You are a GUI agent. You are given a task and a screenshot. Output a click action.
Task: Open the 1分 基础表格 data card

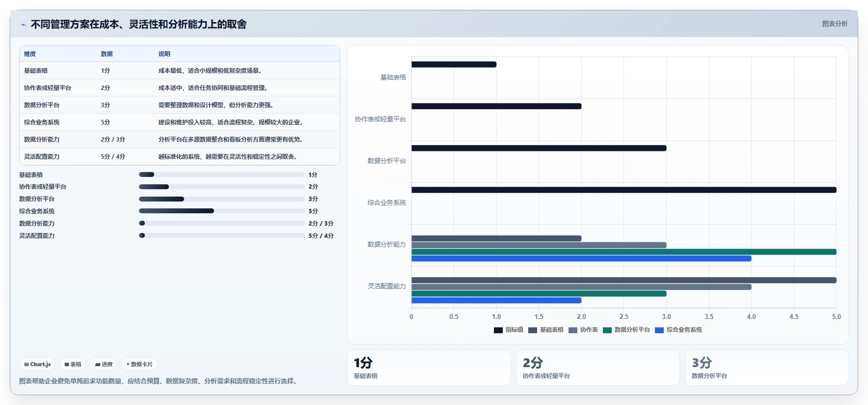pyautogui.click(x=429, y=368)
